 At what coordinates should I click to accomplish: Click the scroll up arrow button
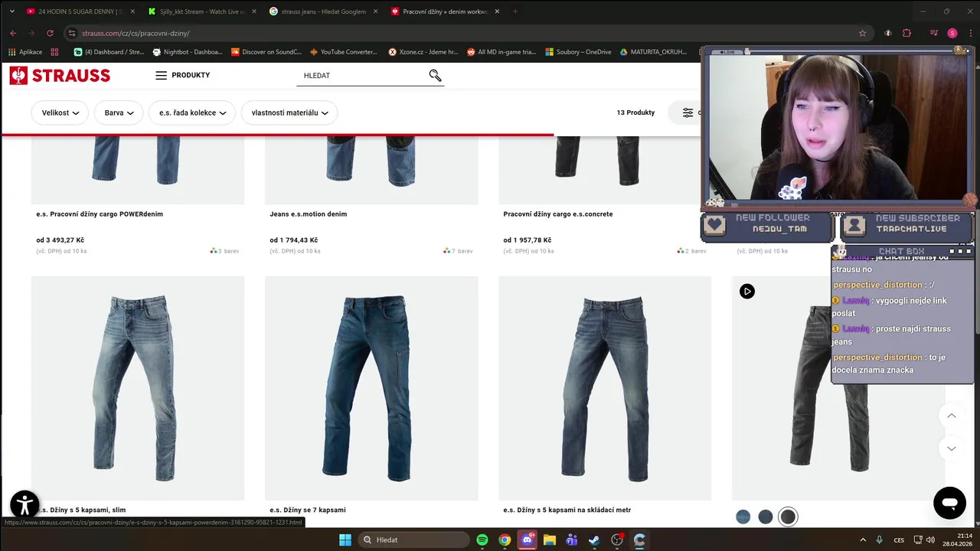[x=951, y=416]
